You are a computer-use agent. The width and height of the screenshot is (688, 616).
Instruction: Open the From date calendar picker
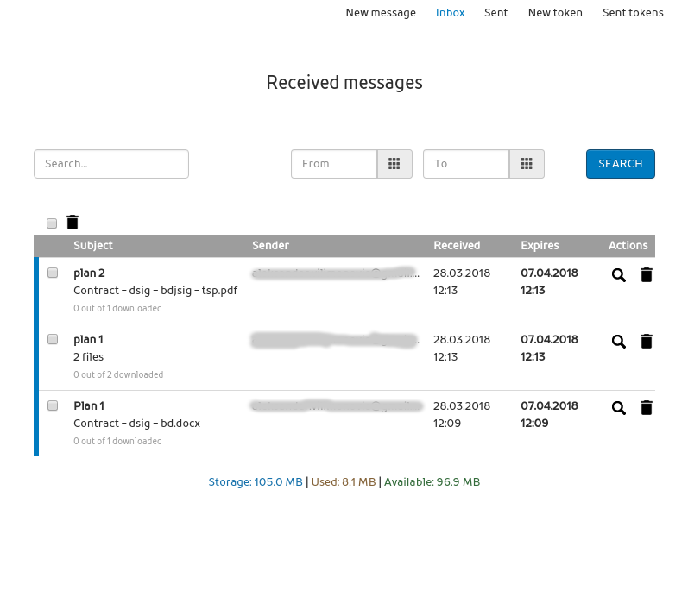click(394, 164)
